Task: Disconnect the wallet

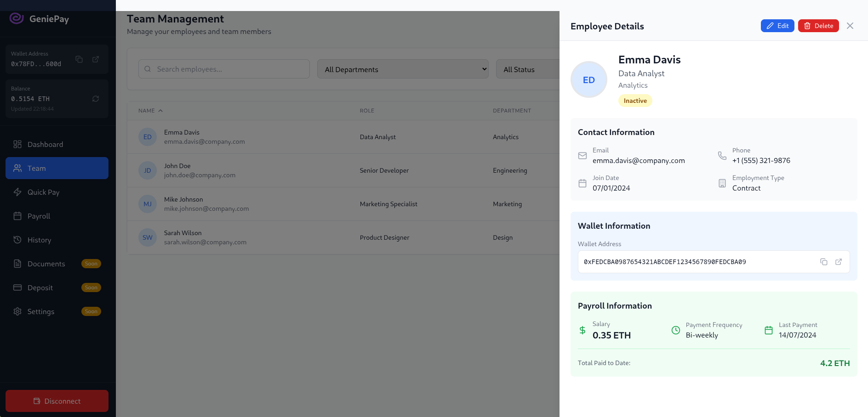Action: coord(57,401)
